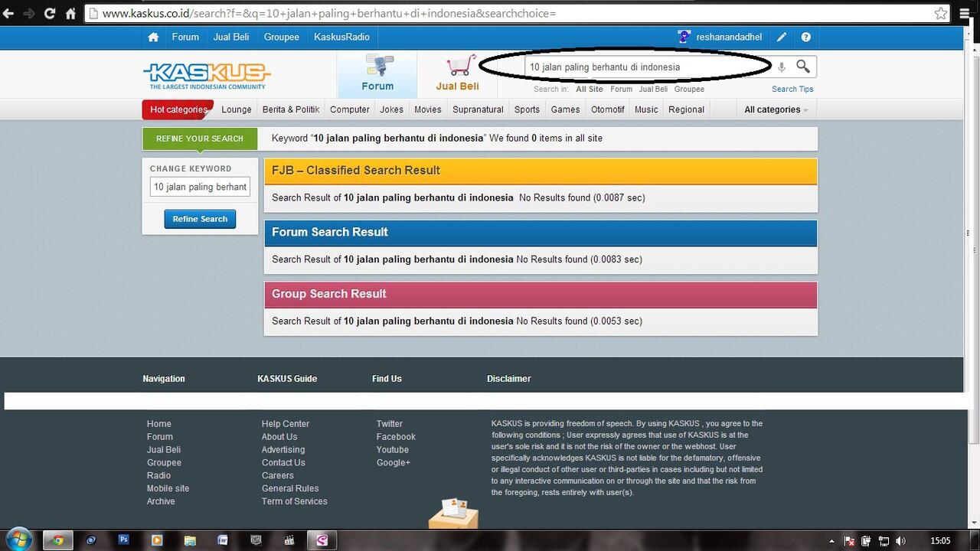The image size is (980, 551).
Task: Click Groupee in the top blue bar
Action: (x=282, y=37)
